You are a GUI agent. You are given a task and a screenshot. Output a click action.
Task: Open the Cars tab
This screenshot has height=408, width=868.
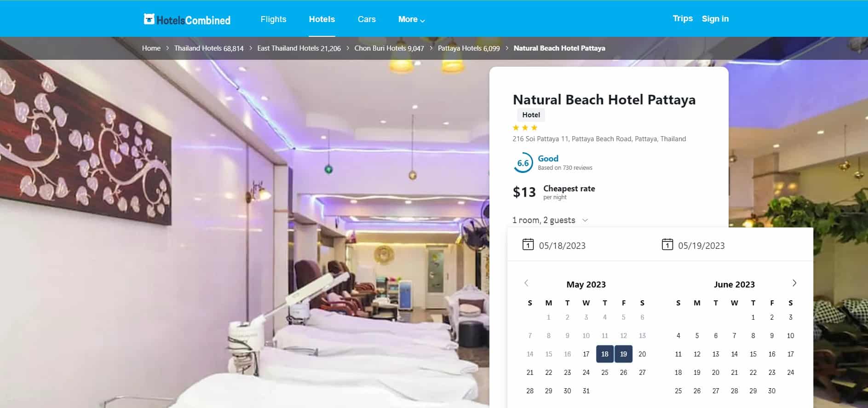(367, 19)
